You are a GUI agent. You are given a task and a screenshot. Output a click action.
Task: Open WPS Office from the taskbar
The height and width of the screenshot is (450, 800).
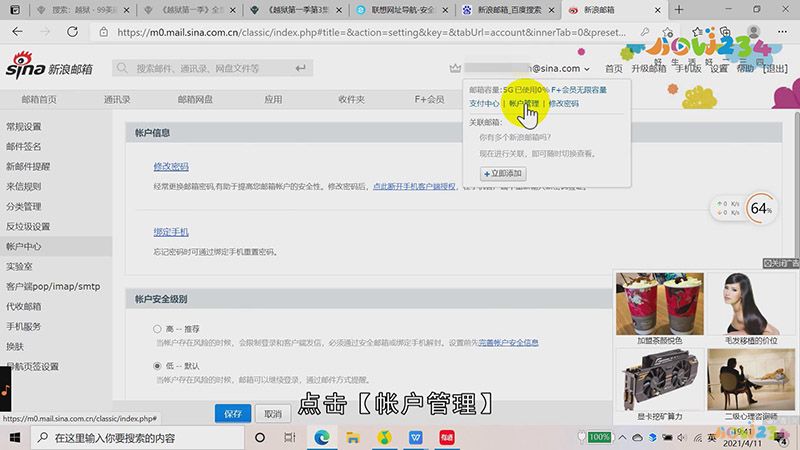pyautogui.click(x=416, y=438)
